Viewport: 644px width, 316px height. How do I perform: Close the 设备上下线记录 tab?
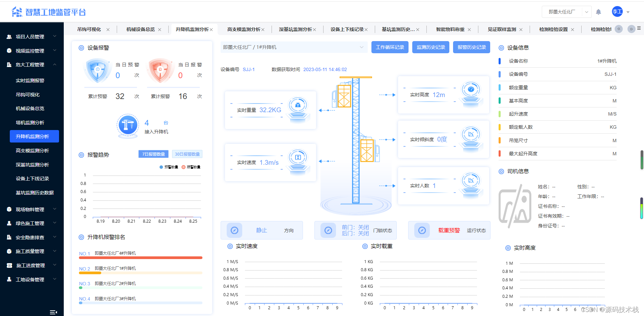[366, 30]
